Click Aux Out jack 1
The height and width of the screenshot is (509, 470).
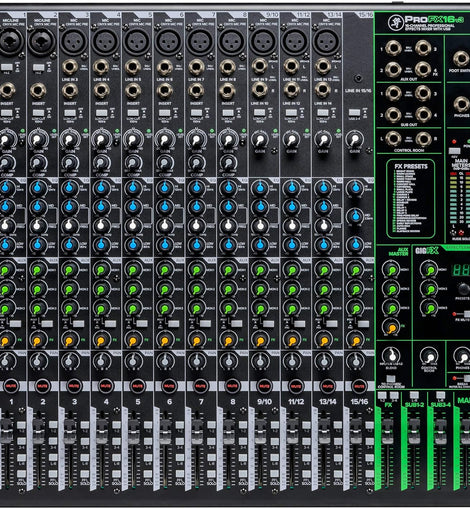click(394, 48)
